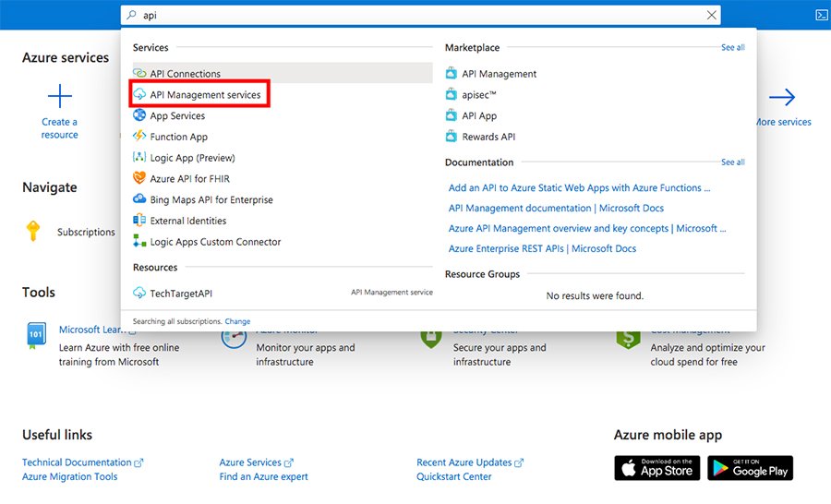This screenshot has width=831, height=504.
Task: Click into the api search field
Action: [x=415, y=16]
